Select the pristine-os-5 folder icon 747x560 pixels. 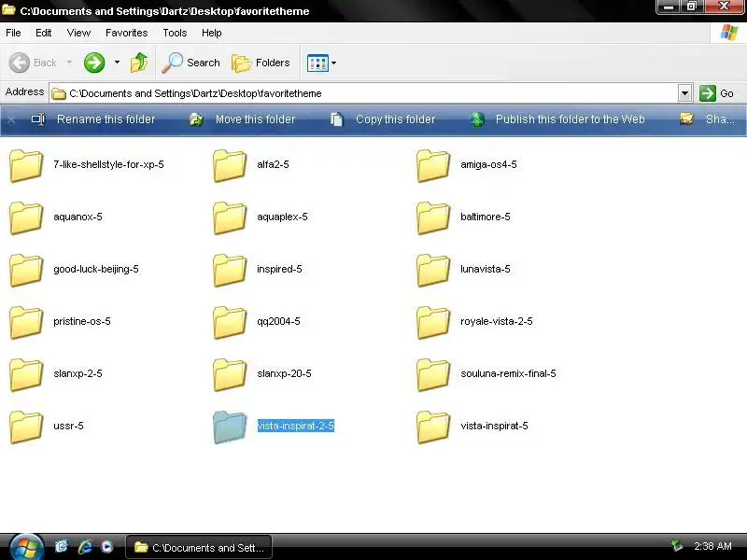point(26,322)
